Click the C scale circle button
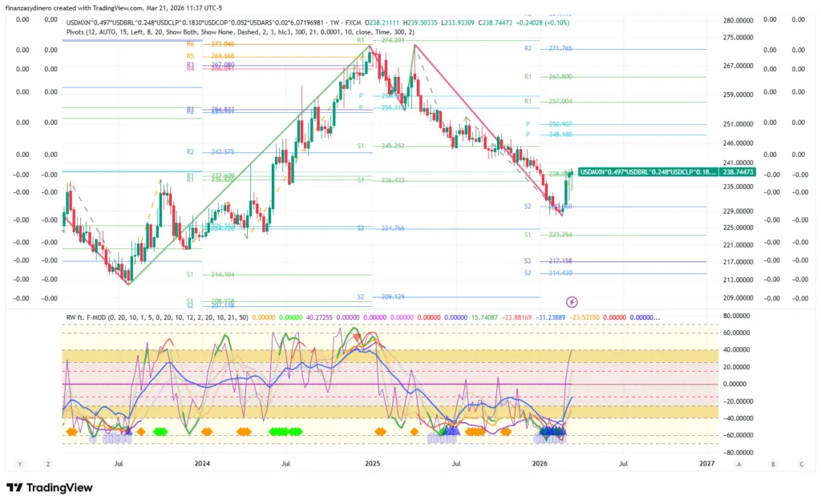The height and width of the screenshot is (504, 821). point(801,464)
